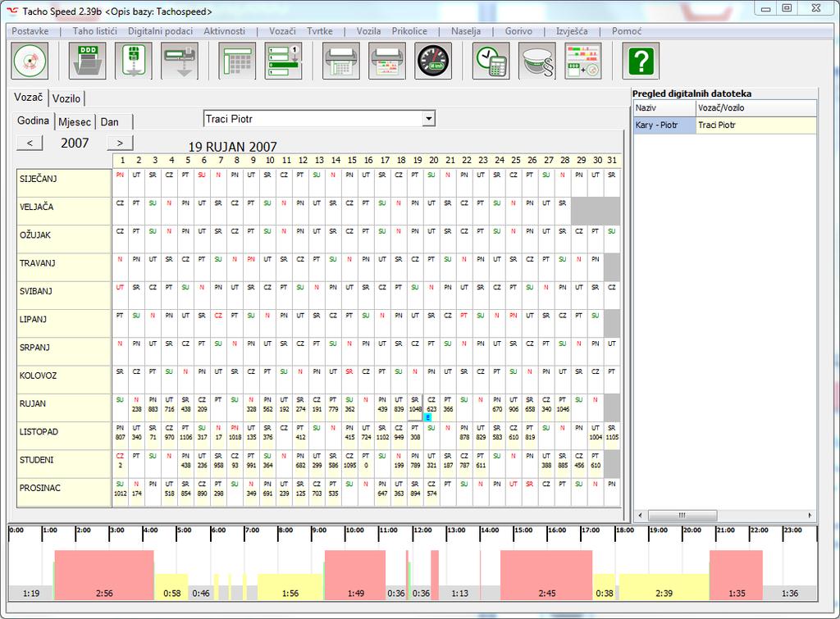Select RUJAN 19 cell with value 1048
The width and height of the screenshot is (840, 619).
point(415,408)
